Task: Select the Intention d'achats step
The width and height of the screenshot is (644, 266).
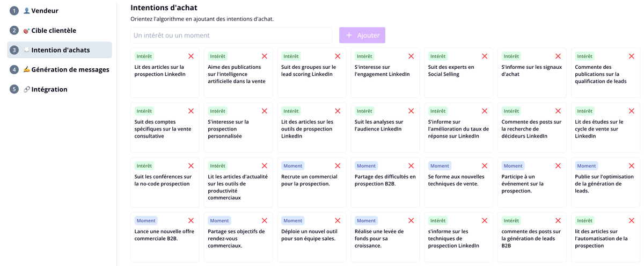Action: coord(60,50)
